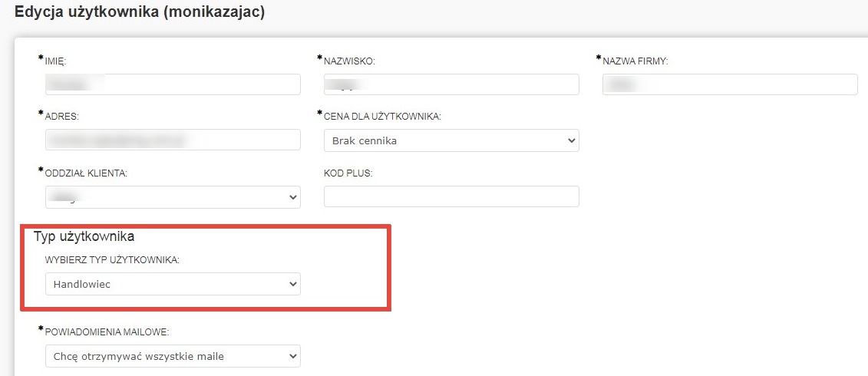Click the empty Kod Plus field
This screenshot has width=868, height=376.
(x=451, y=196)
